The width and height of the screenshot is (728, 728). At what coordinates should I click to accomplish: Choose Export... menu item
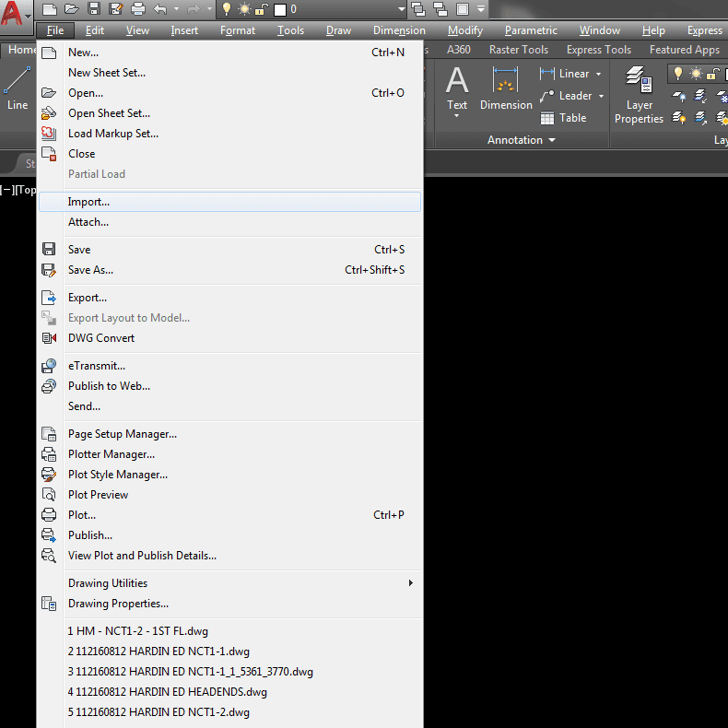(229, 298)
